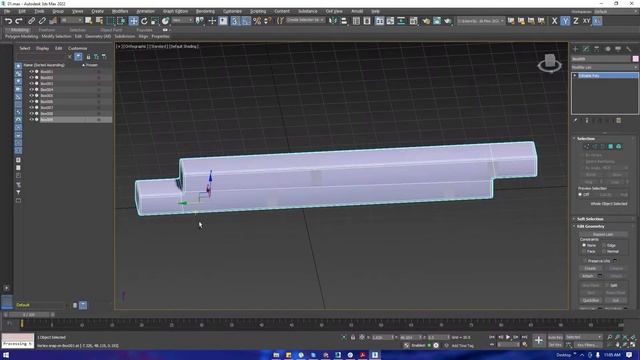Select the Off Preview Selection radio
Image resolution: width=640 pixels, height=360 pixels.
[x=580, y=195]
